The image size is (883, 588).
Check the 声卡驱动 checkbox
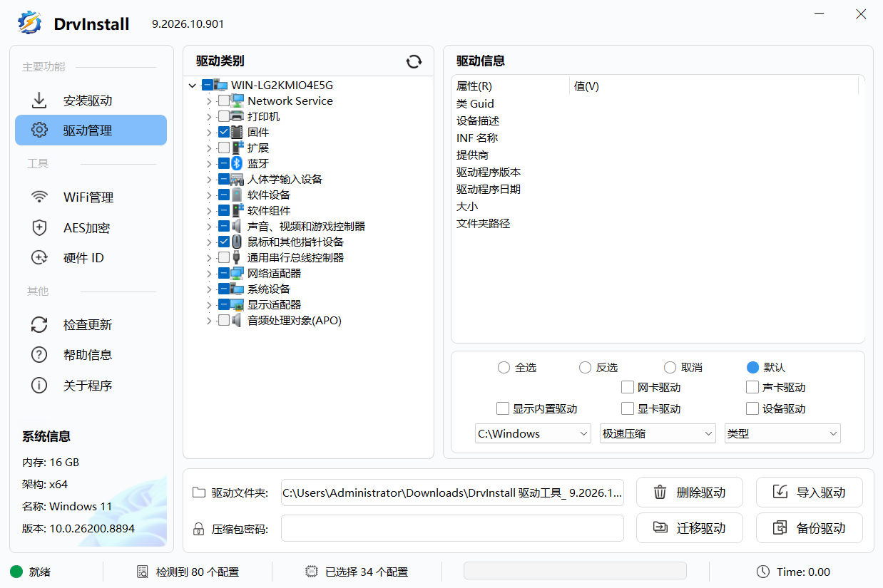pos(752,388)
